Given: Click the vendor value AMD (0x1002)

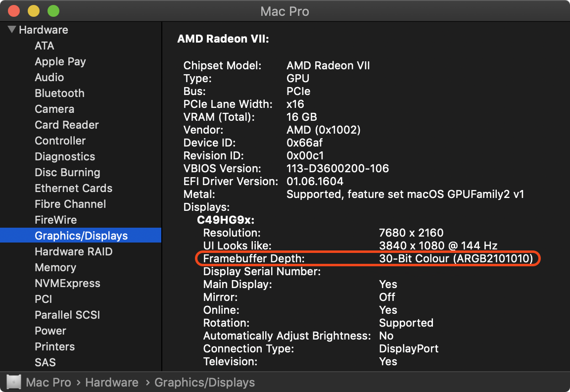Looking at the screenshot, I should (x=324, y=130).
